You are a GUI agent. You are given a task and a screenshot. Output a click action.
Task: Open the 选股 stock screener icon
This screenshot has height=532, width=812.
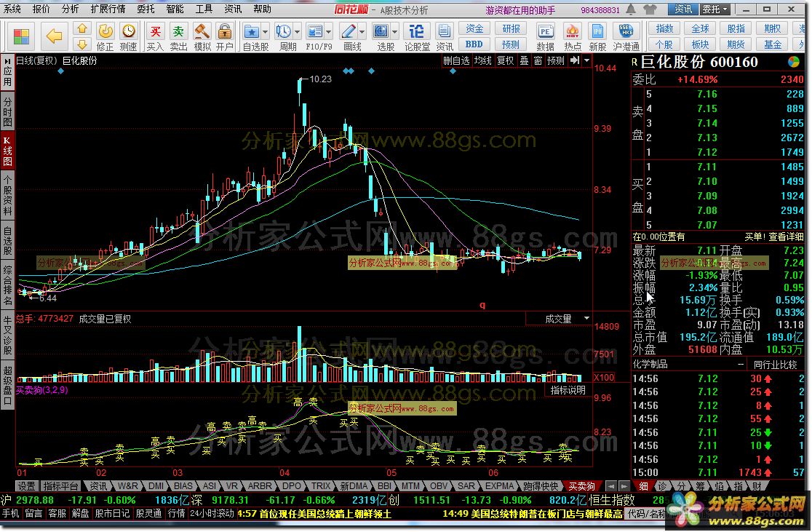(381, 32)
